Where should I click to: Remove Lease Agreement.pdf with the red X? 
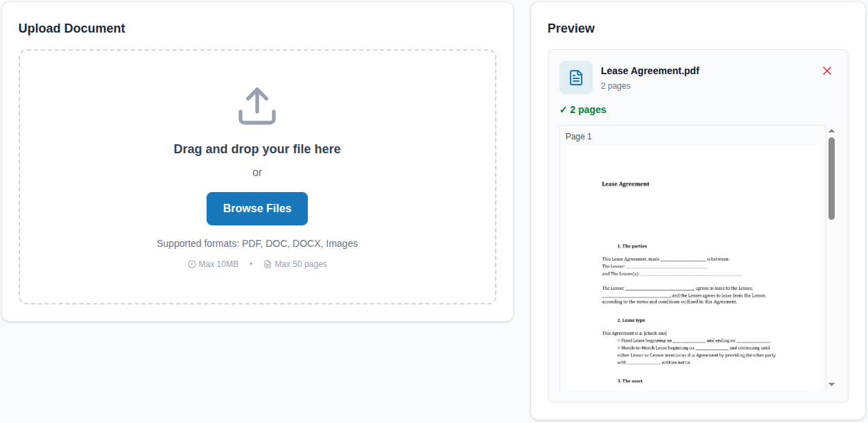point(827,71)
